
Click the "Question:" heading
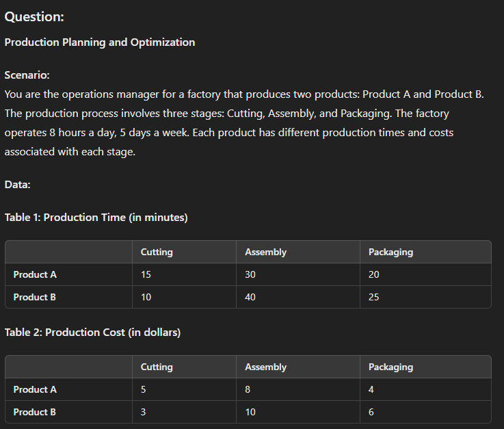[x=34, y=16]
